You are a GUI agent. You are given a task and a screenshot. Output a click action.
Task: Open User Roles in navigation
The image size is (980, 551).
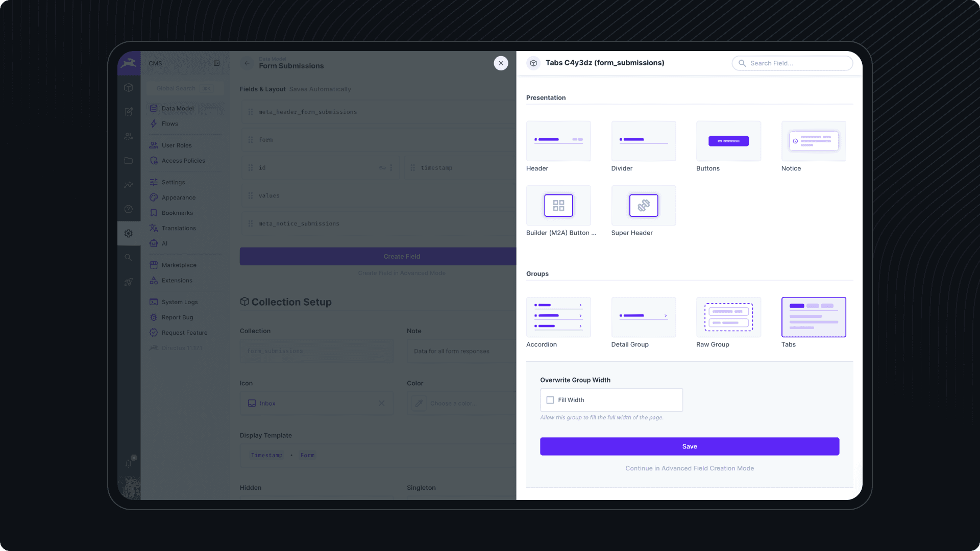pyautogui.click(x=186, y=145)
